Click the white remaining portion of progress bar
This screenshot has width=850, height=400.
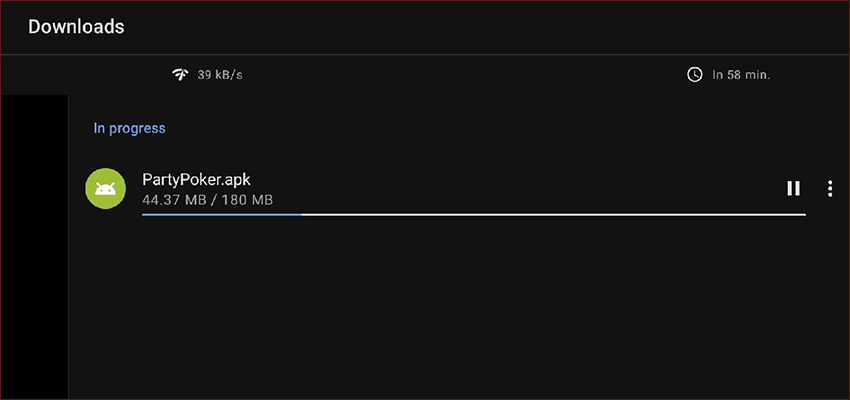pyautogui.click(x=553, y=215)
